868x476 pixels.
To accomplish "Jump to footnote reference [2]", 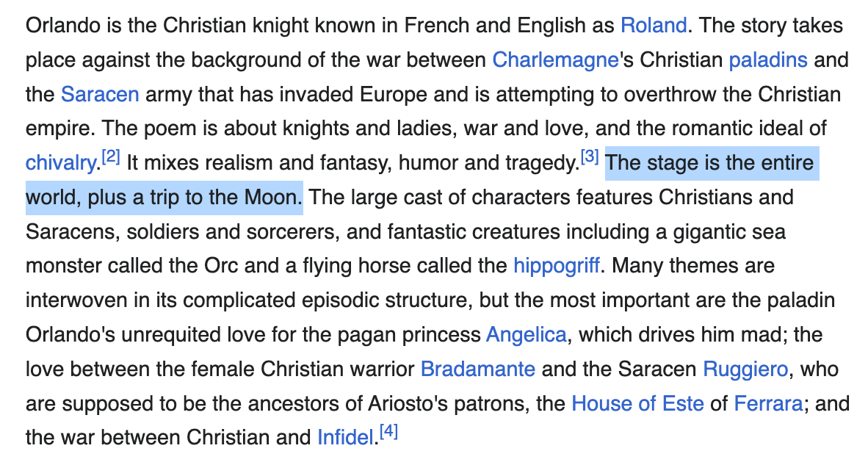I will pyautogui.click(x=110, y=156).
